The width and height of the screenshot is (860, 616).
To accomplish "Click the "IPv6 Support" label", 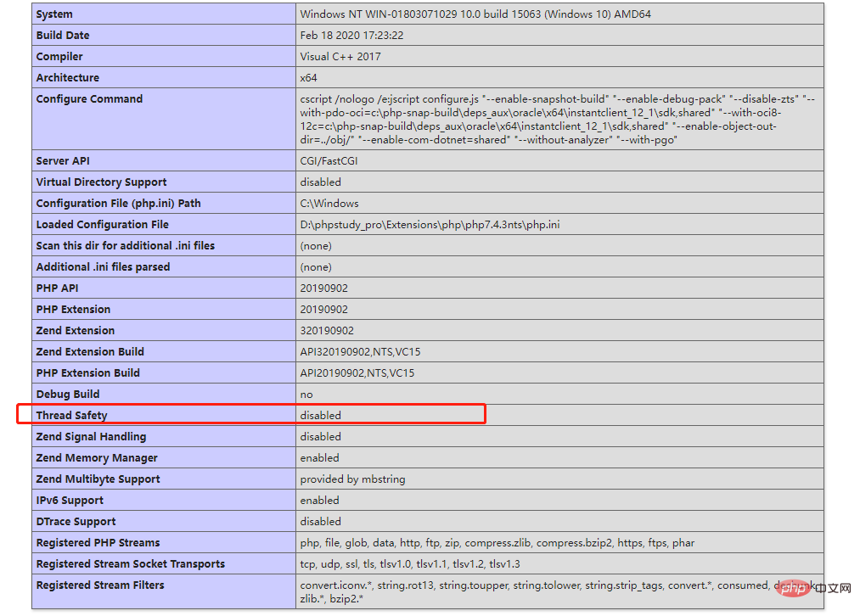I will pos(70,501).
